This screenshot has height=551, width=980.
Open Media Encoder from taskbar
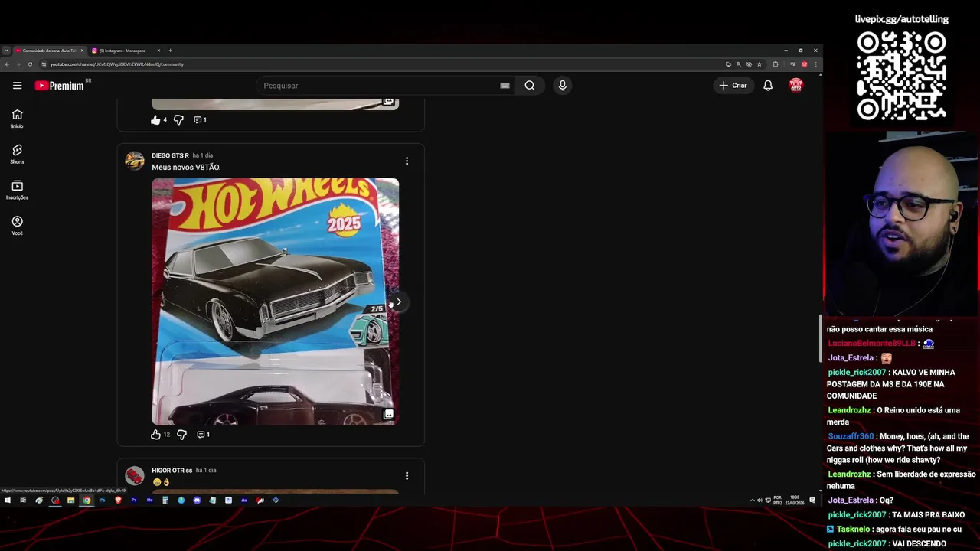[x=149, y=500]
